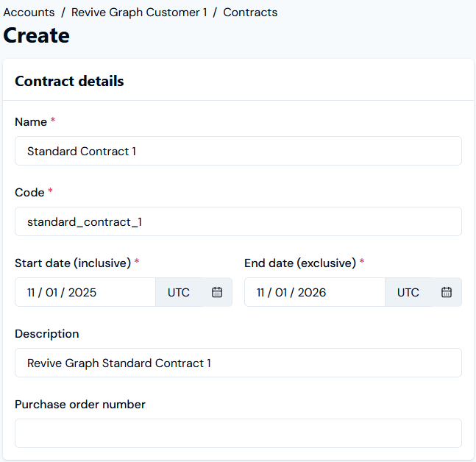Select the month segment of End date
This screenshot has height=462, width=476.
261,292
